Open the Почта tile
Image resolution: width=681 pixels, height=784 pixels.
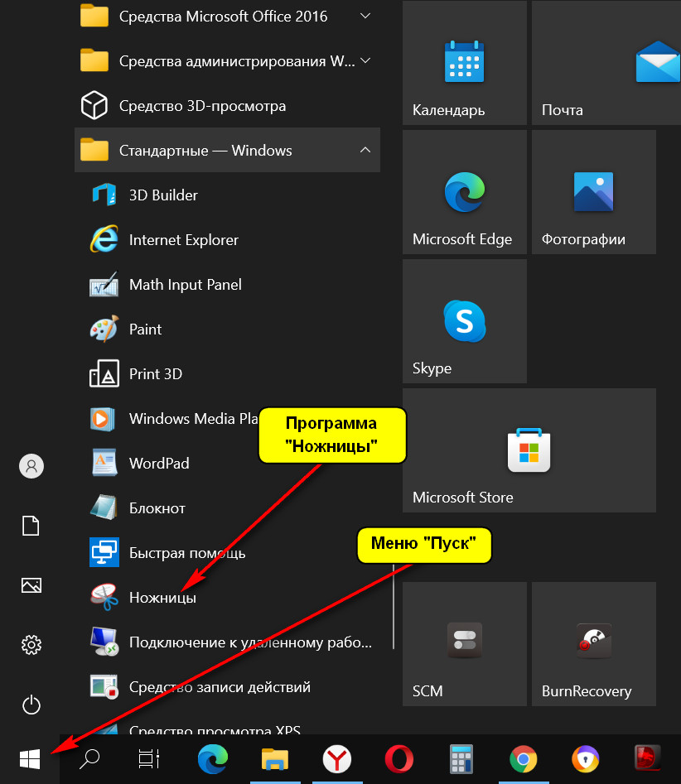[606, 62]
